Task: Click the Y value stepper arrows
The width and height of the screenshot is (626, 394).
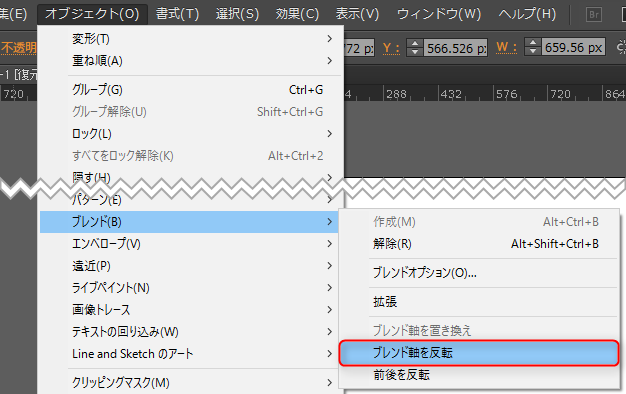Action: 415,48
